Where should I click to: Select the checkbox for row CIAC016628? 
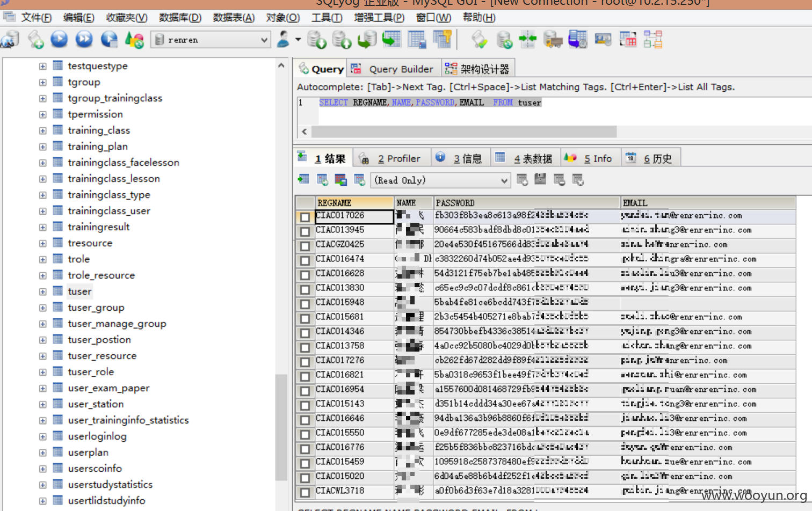(305, 275)
